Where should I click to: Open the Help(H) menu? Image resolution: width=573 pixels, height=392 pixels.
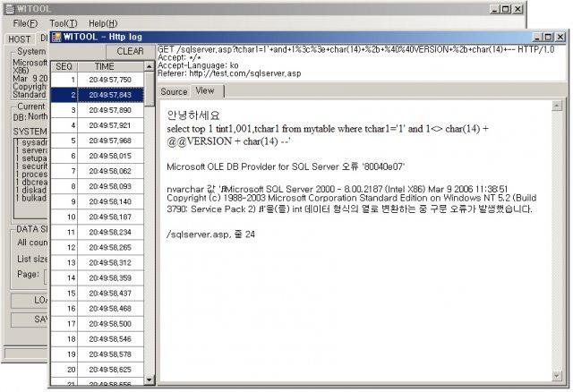(103, 22)
